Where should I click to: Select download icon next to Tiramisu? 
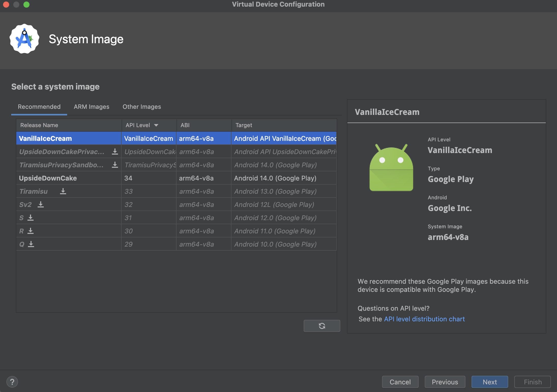point(62,191)
